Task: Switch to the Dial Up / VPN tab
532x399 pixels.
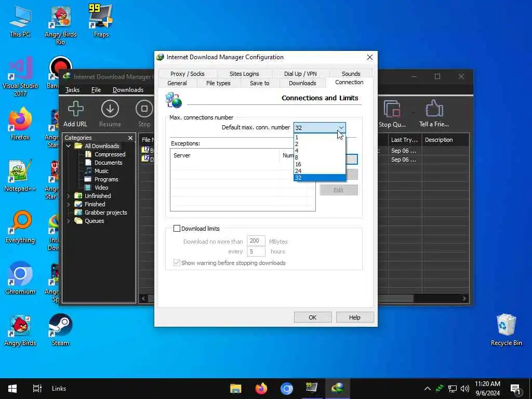Action: [x=300, y=74]
